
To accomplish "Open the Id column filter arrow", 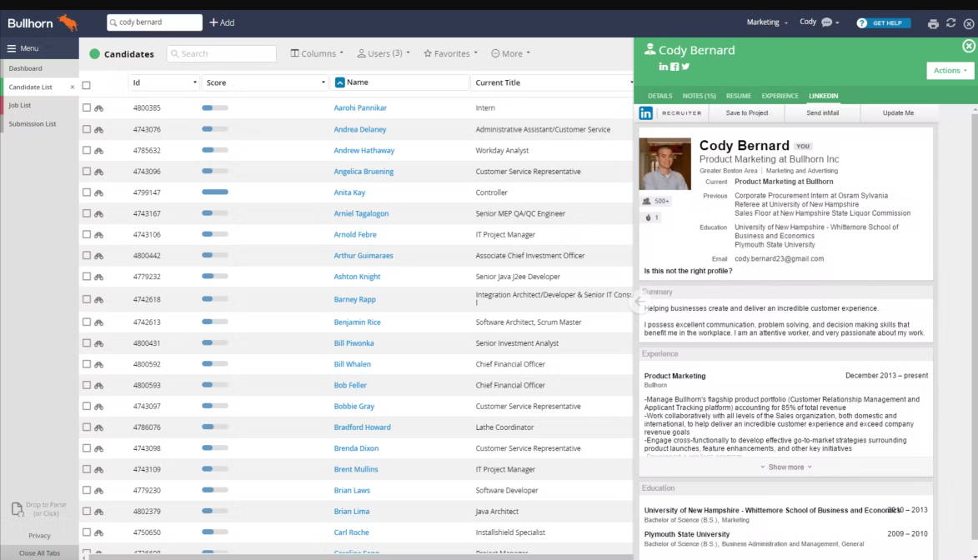I will 194,82.
